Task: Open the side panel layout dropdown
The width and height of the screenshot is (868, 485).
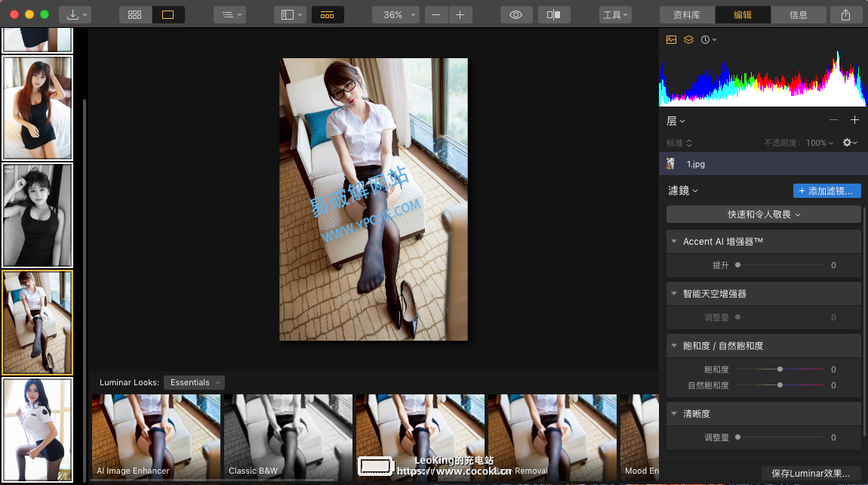Action: pyautogui.click(x=291, y=15)
